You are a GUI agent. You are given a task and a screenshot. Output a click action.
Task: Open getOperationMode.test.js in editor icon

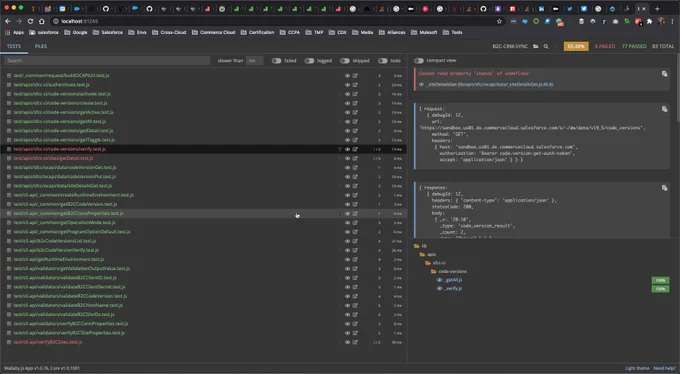click(355, 223)
